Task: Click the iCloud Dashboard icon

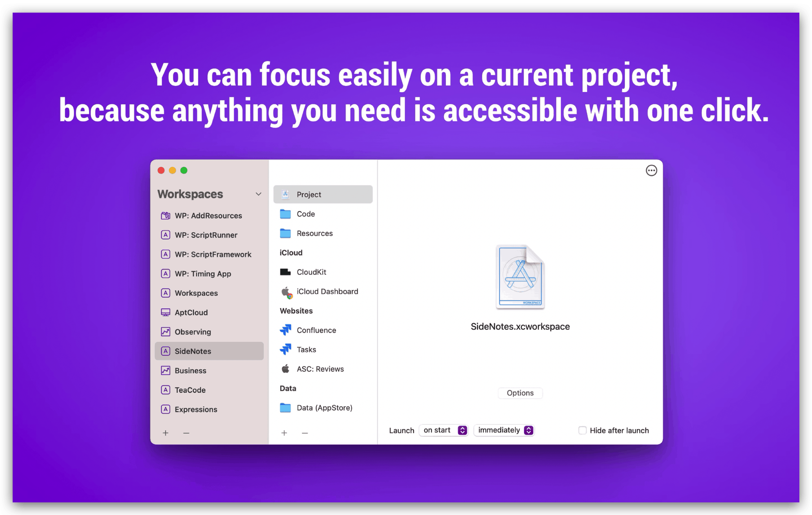Action: pyautogui.click(x=285, y=292)
